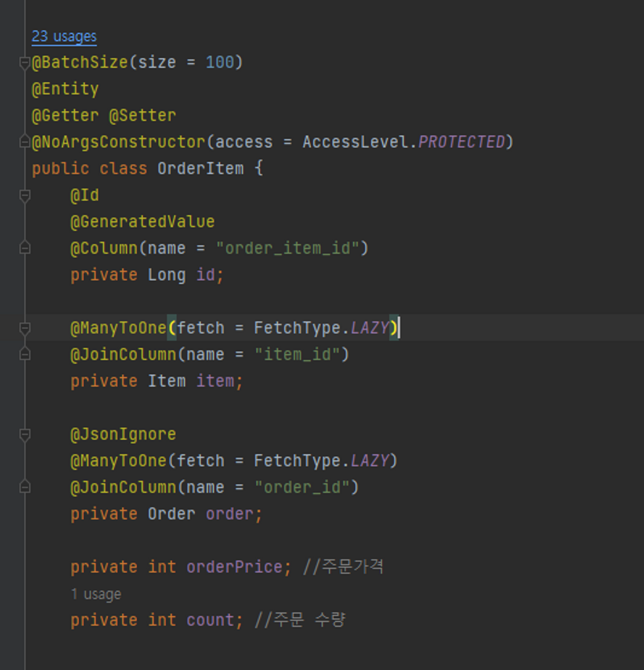The width and height of the screenshot is (644, 670).
Task: Toggle fold marker beside @JsonIgnore annotation
Action: (x=25, y=434)
